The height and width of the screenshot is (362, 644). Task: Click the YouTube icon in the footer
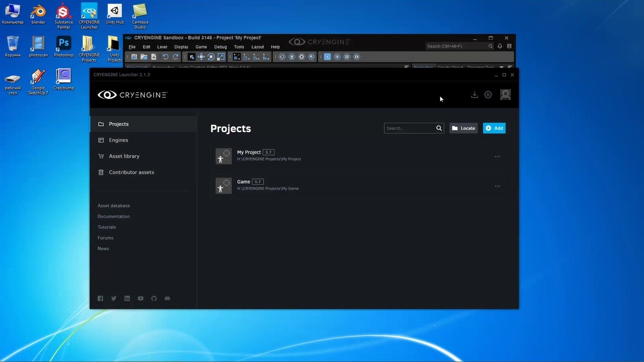140,299
